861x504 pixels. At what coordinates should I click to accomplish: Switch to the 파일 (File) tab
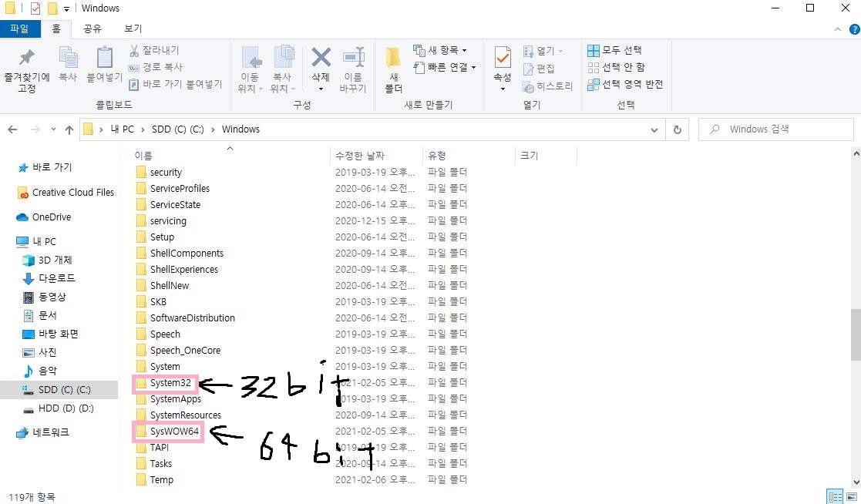click(20, 28)
